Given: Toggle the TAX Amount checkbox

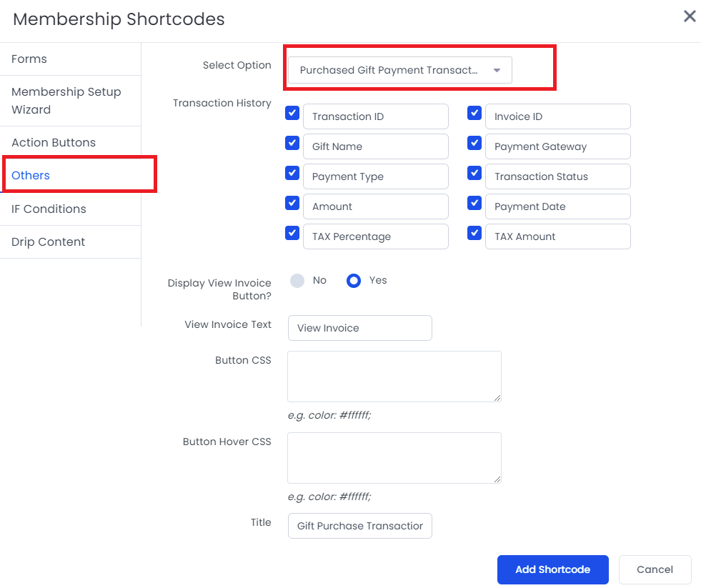Looking at the screenshot, I should point(474,233).
